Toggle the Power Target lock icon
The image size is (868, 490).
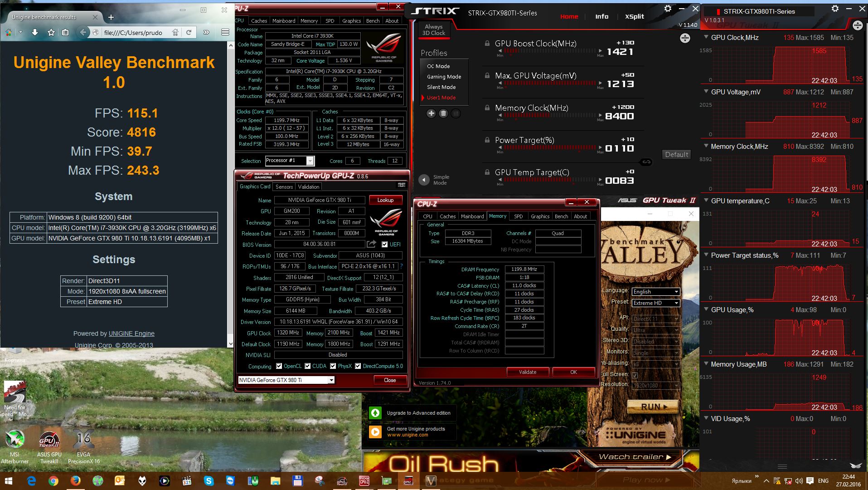tap(487, 140)
